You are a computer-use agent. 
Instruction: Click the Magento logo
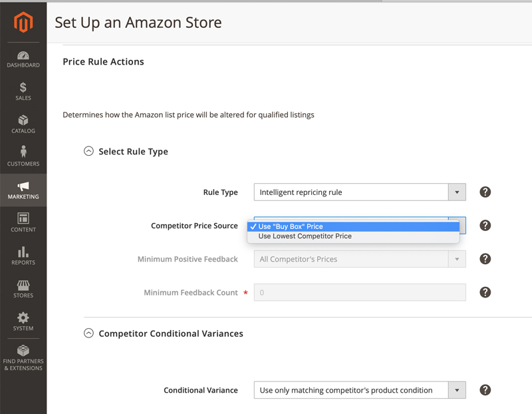tap(23, 21)
